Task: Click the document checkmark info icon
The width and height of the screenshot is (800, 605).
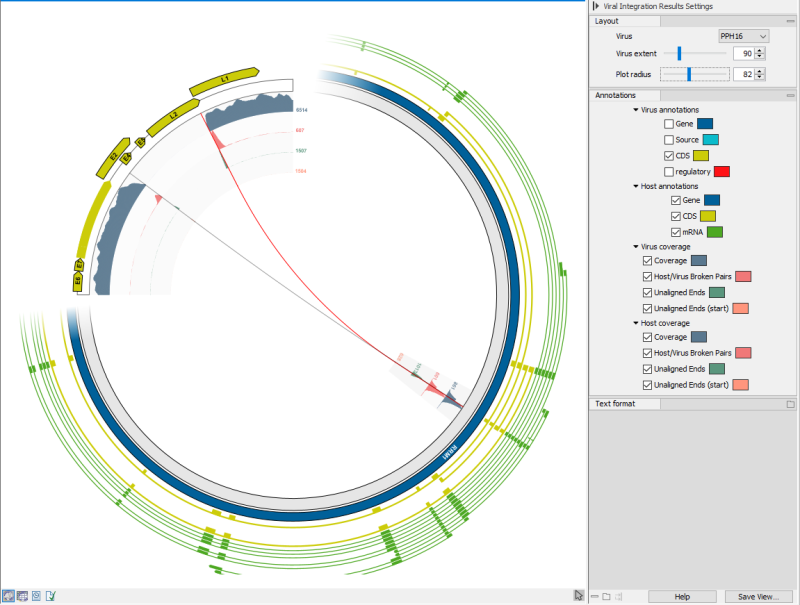Action: coord(50,595)
